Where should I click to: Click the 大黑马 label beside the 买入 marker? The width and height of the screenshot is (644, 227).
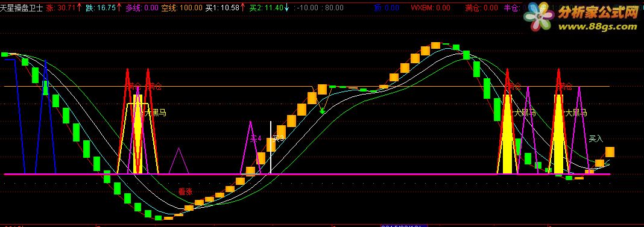pos(576,113)
